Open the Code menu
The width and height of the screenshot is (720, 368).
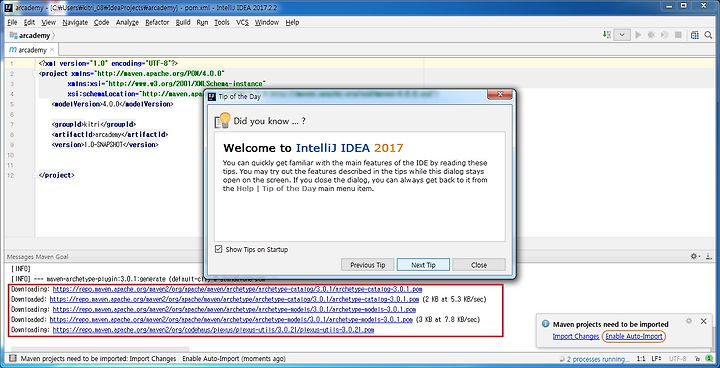coord(101,22)
